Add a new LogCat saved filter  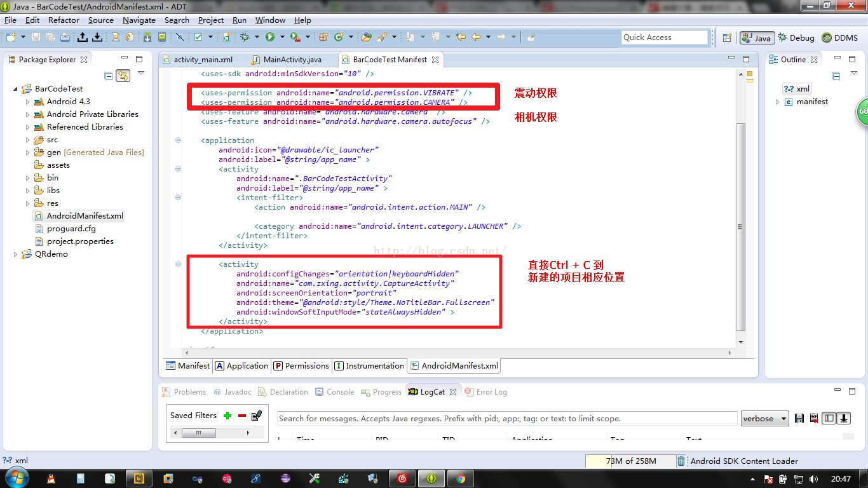pyautogui.click(x=227, y=416)
